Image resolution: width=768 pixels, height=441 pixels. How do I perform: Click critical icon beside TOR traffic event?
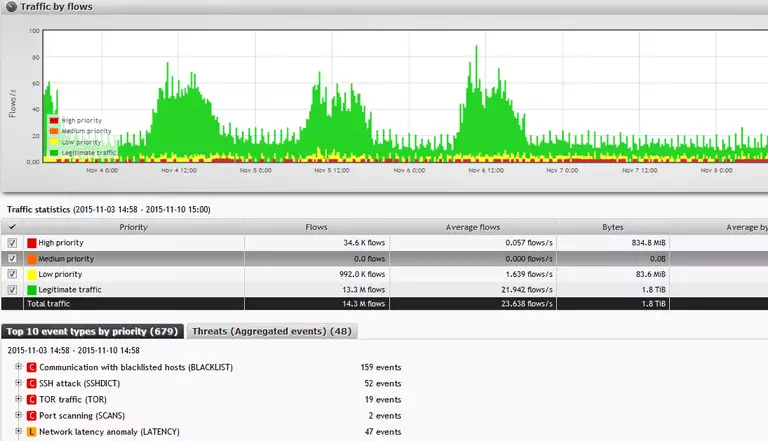[31, 400]
